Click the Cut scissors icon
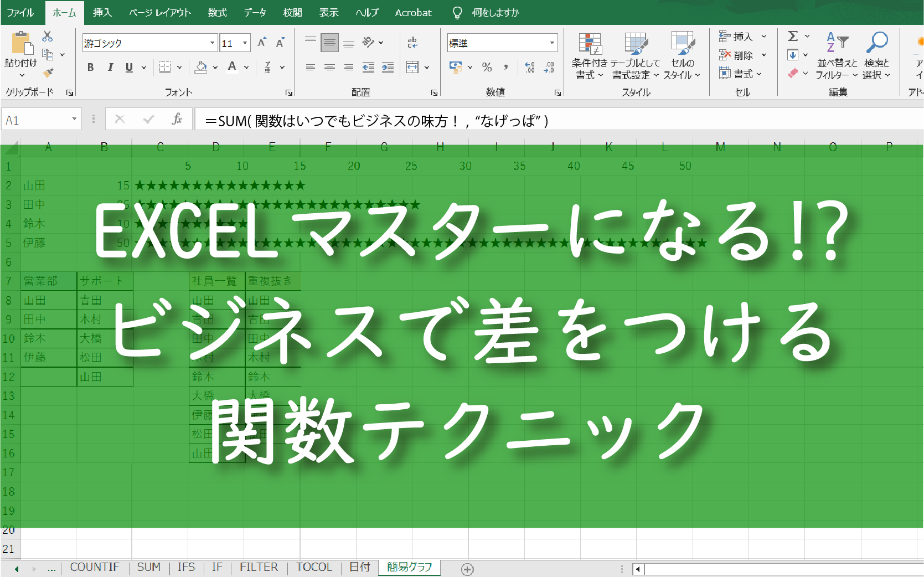Screen dimensions: 924x577 coord(48,37)
